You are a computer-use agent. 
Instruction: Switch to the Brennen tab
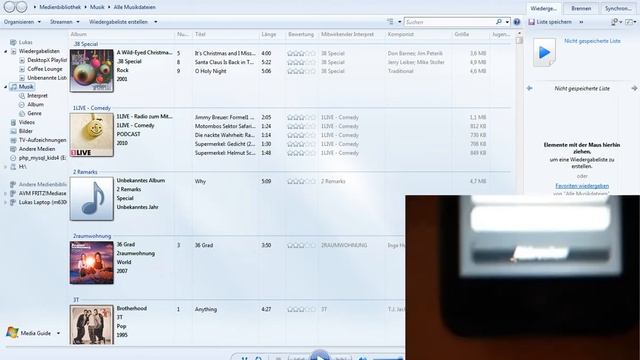[x=581, y=9]
